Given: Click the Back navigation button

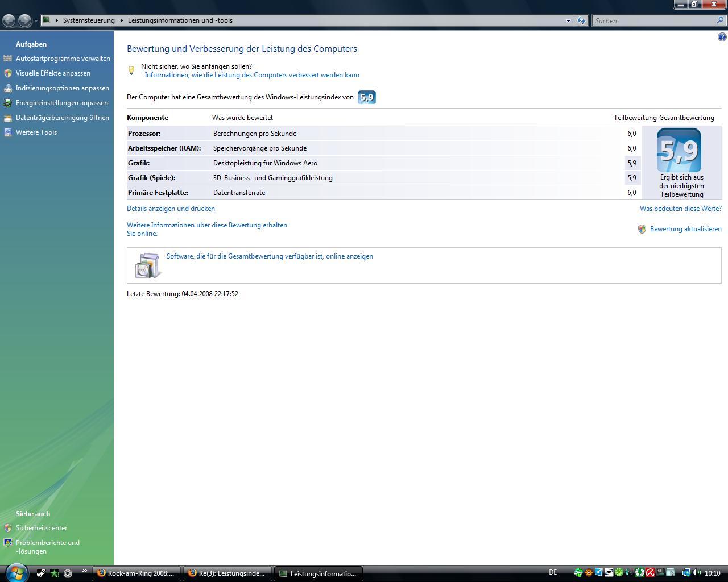Looking at the screenshot, I should click(x=9, y=20).
